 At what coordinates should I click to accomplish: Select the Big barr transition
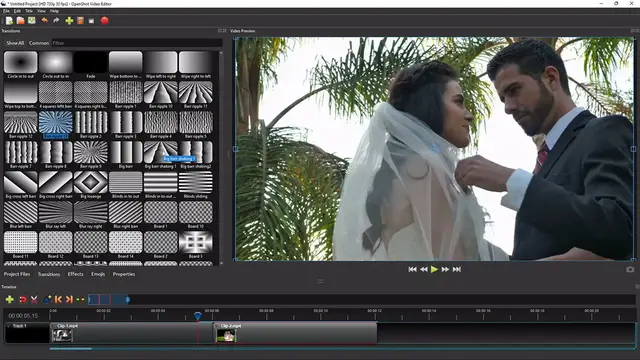click(x=126, y=155)
